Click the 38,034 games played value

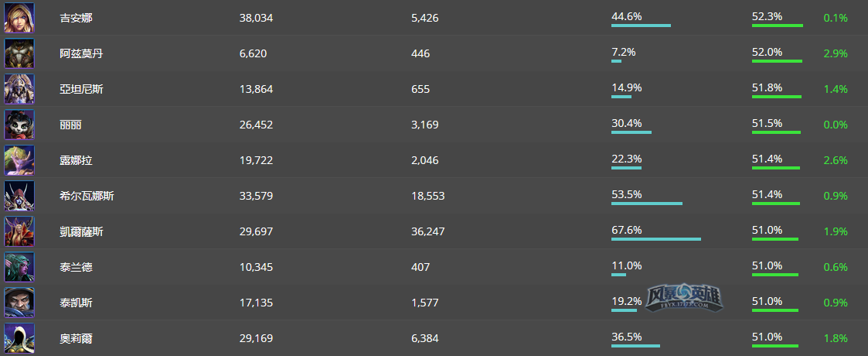point(257,18)
